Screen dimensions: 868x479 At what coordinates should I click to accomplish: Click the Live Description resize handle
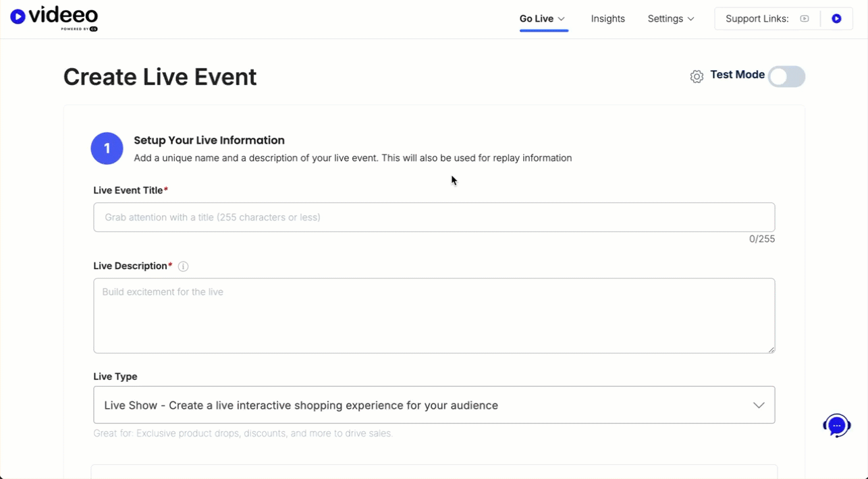tap(771, 349)
